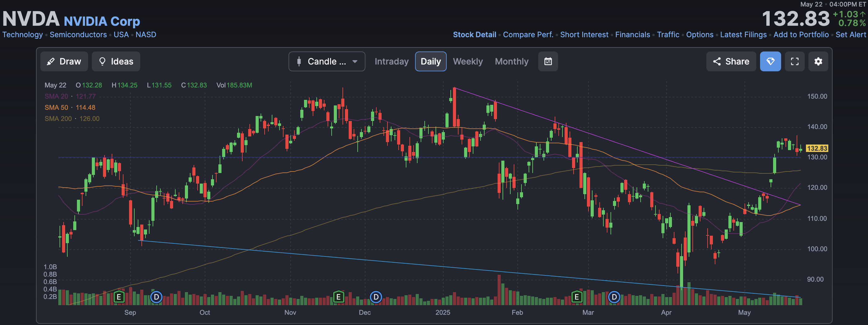Click the pencil icon in Draw button
Viewport: 868px width, 325px height.
pyautogui.click(x=51, y=61)
